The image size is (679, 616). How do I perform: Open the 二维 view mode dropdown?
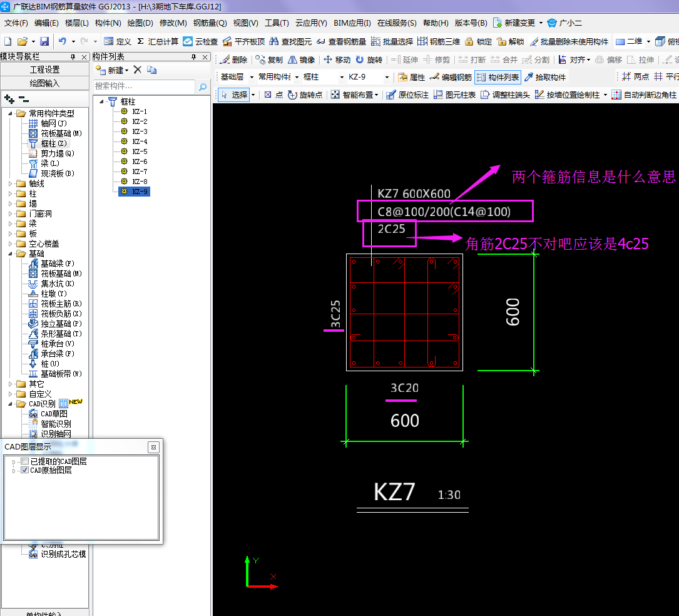point(648,41)
